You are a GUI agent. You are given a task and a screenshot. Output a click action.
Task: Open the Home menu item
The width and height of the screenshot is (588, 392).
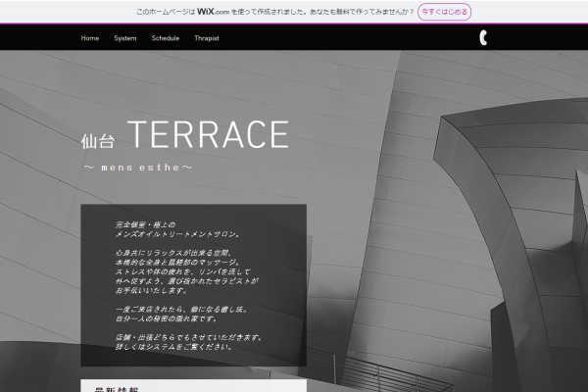pos(90,38)
